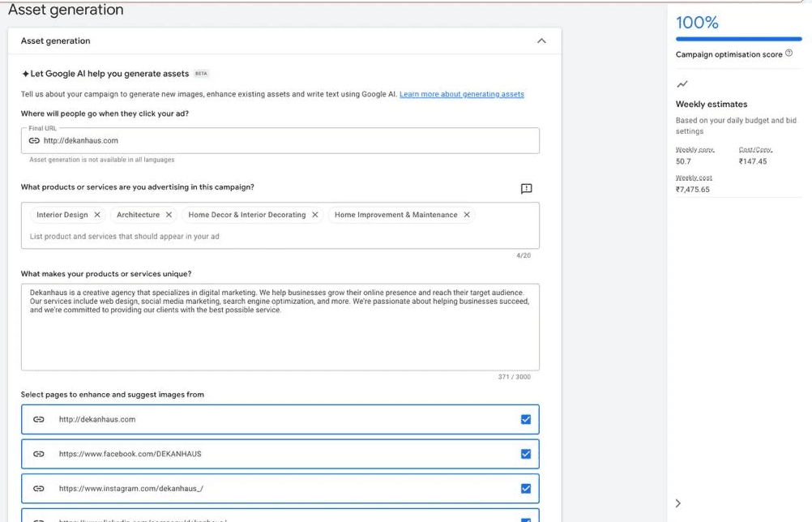Click the sparkle icon beside Let Google AI
The image size is (812, 522).
25,74
